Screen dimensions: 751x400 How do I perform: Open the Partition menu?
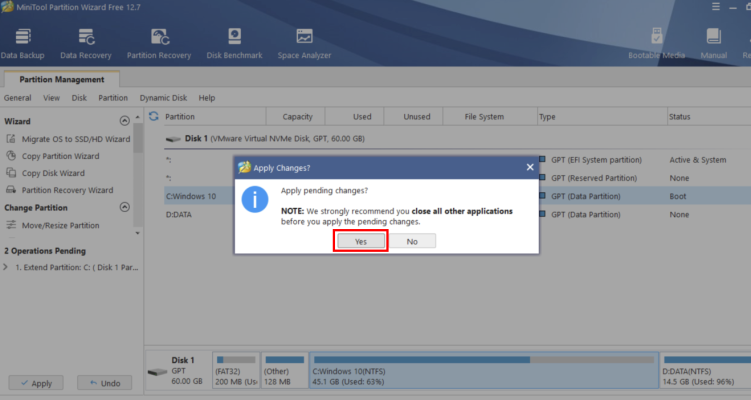(113, 98)
